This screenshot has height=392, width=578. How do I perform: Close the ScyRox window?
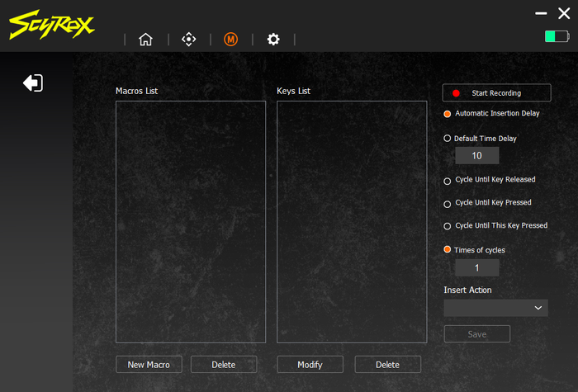click(564, 14)
